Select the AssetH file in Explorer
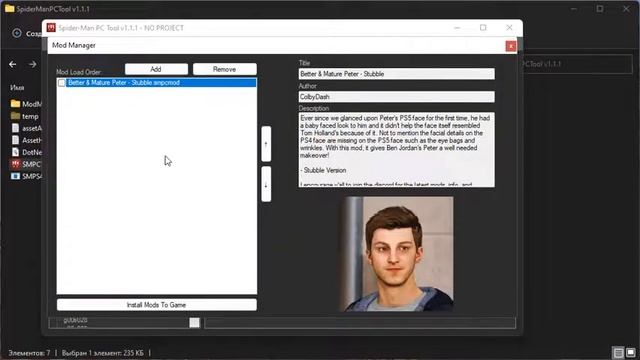Image resolution: width=640 pixels, height=360 pixels. click(26, 140)
